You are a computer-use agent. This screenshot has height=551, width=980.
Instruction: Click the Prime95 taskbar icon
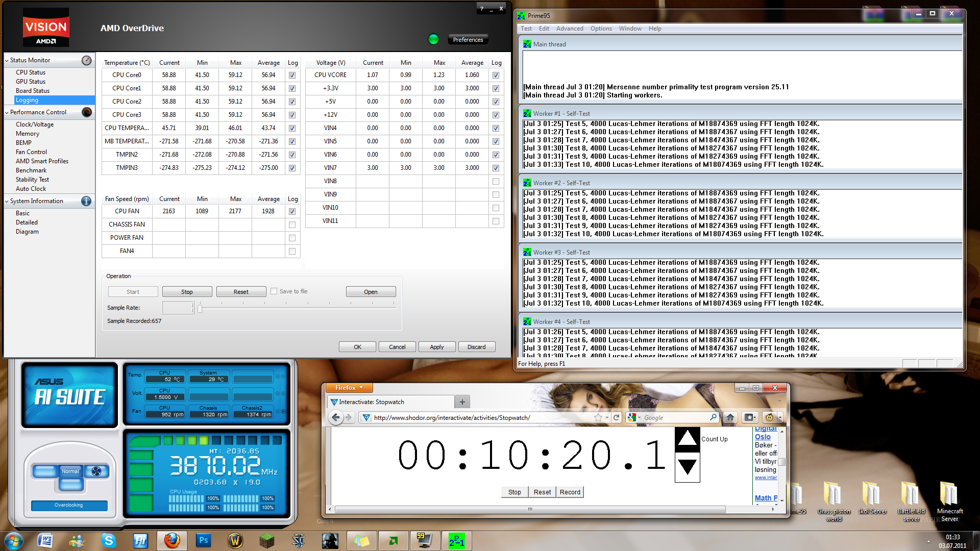[x=457, y=540]
